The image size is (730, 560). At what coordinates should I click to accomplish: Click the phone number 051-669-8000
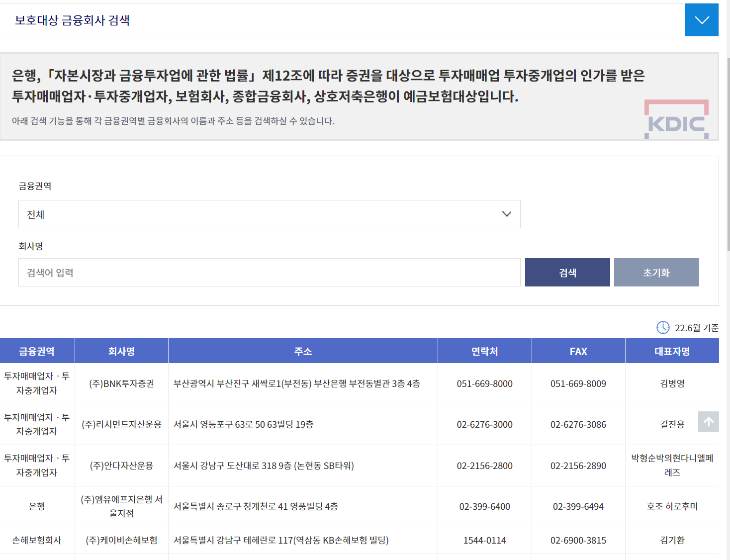point(485,383)
